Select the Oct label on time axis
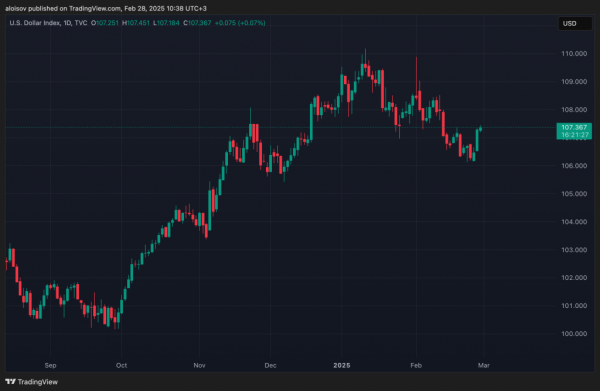Screen dimensions: 600x391 click(121, 365)
